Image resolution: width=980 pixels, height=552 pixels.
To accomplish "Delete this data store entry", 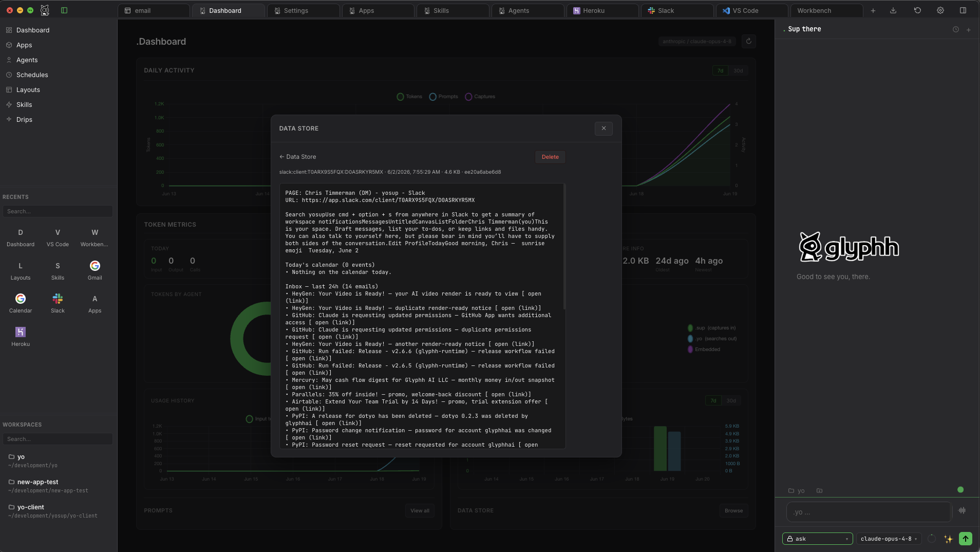I will 550,157.
